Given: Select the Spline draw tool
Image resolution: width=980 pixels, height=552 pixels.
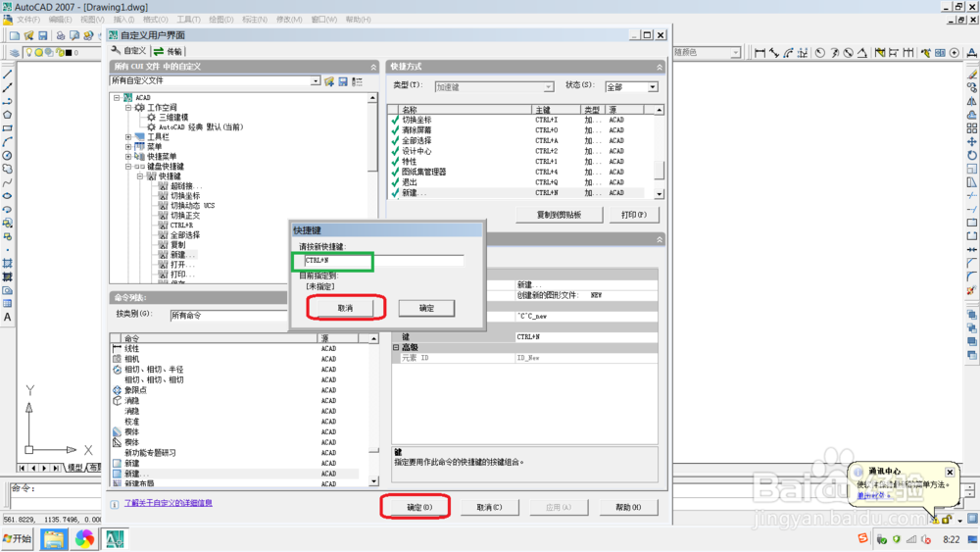Looking at the screenshot, I should (8, 182).
